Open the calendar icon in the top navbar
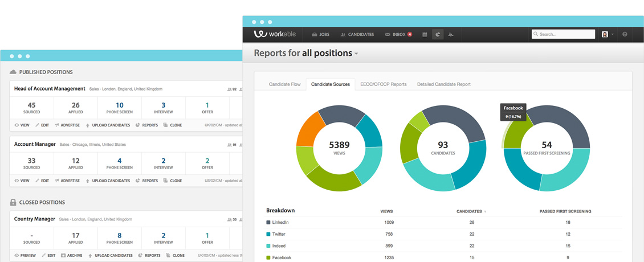The width and height of the screenshot is (644, 262). [x=425, y=35]
